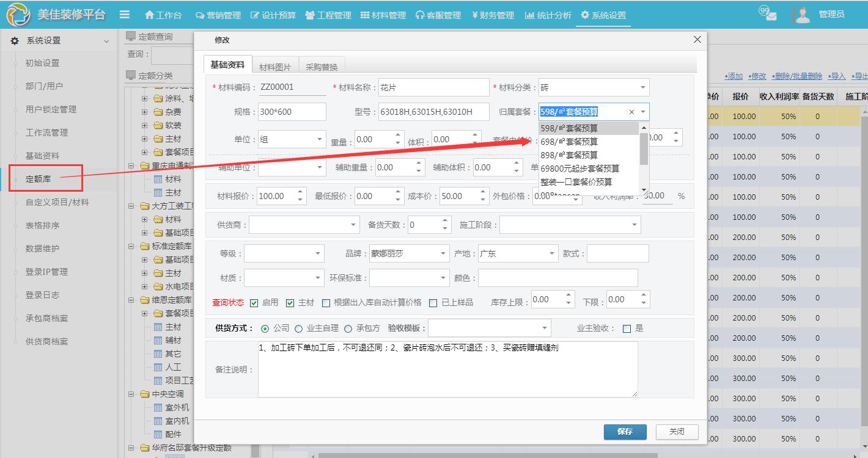Click the 管理员 user avatar icon
Image resolution: width=868 pixels, height=458 pixels.
tap(802, 14)
